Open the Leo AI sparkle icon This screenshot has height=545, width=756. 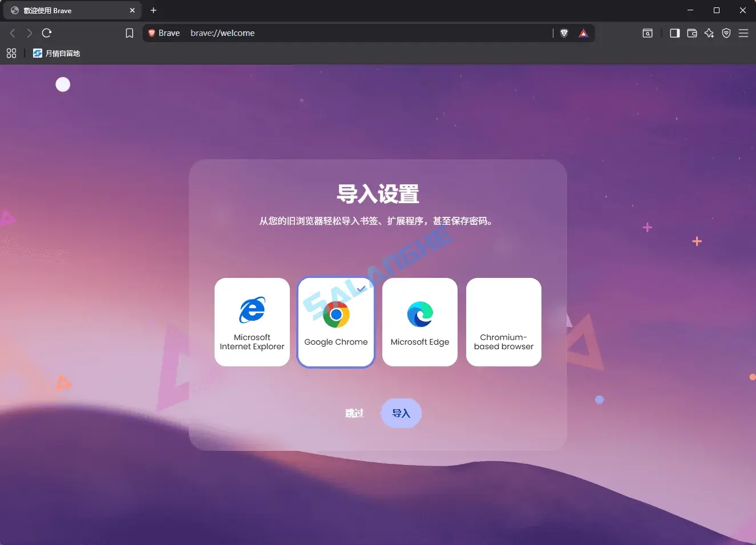tap(709, 33)
